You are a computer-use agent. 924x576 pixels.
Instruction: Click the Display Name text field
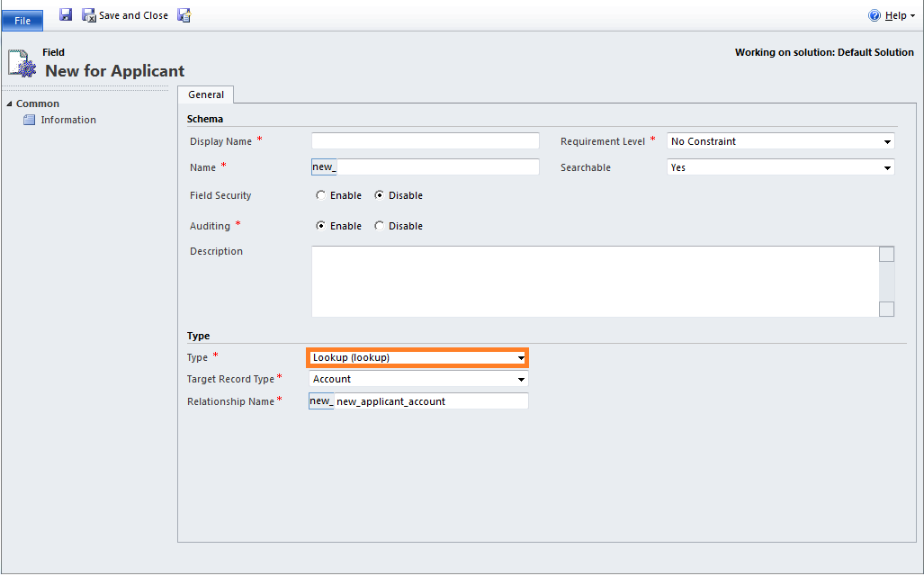[x=425, y=141]
